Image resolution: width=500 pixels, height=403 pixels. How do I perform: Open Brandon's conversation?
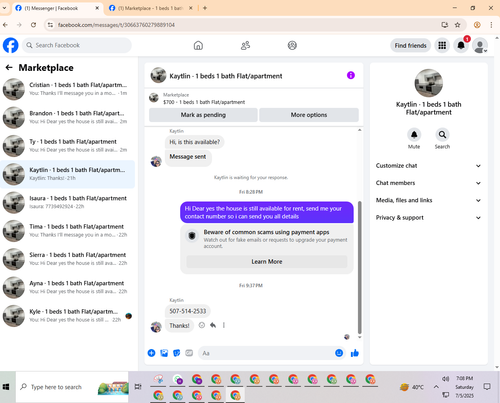coord(68,117)
